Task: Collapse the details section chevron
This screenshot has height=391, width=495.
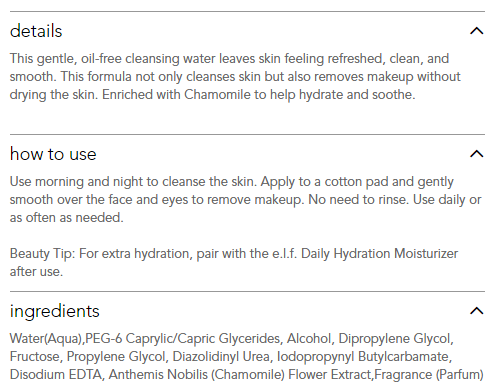Action: click(476, 31)
